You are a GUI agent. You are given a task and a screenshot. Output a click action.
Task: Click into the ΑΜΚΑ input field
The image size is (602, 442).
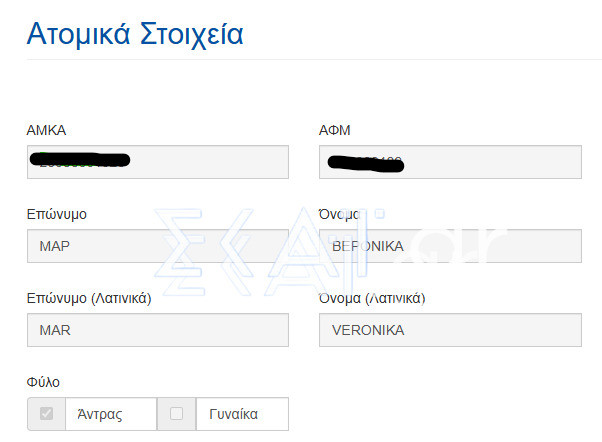[158, 162]
